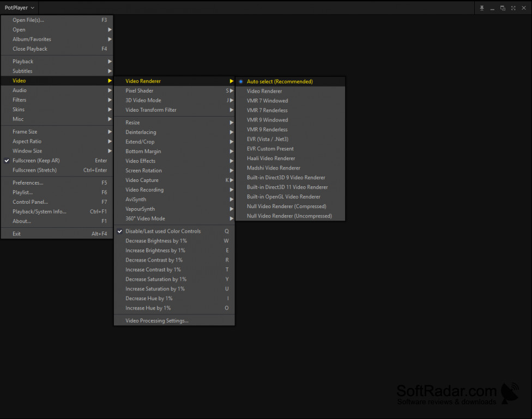
Task: Pick Built-in Direct3D 11 Video Renderer
Action: pyautogui.click(x=291, y=187)
